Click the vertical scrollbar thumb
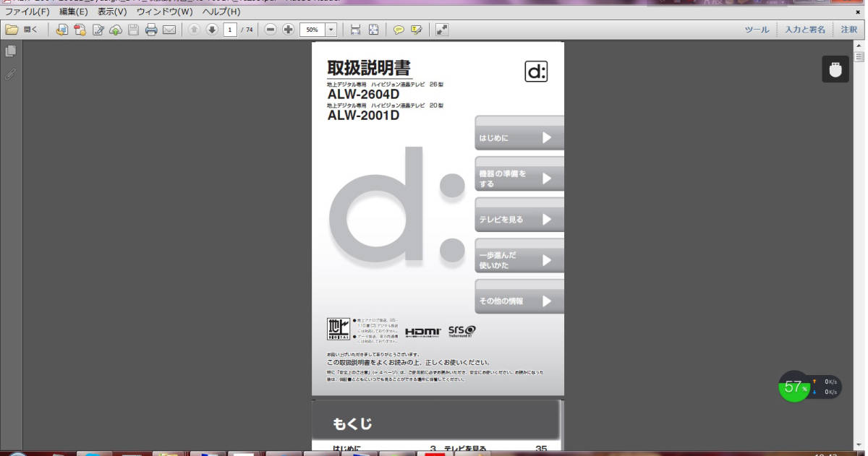Screen dimensions: 868x456 (859, 56)
